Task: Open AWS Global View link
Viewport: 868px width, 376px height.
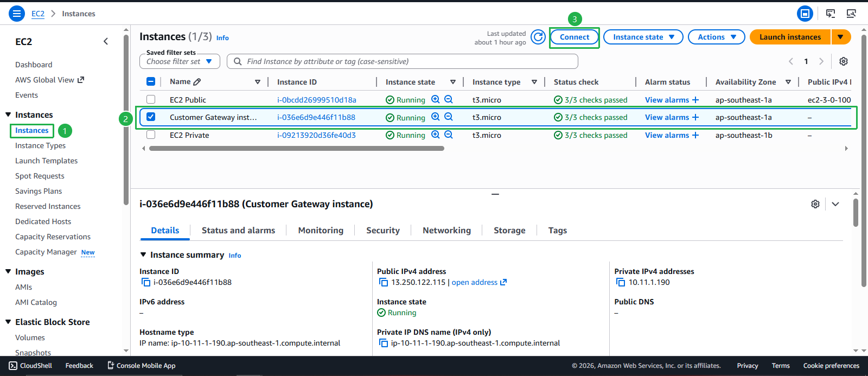Action: pos(50,80)
